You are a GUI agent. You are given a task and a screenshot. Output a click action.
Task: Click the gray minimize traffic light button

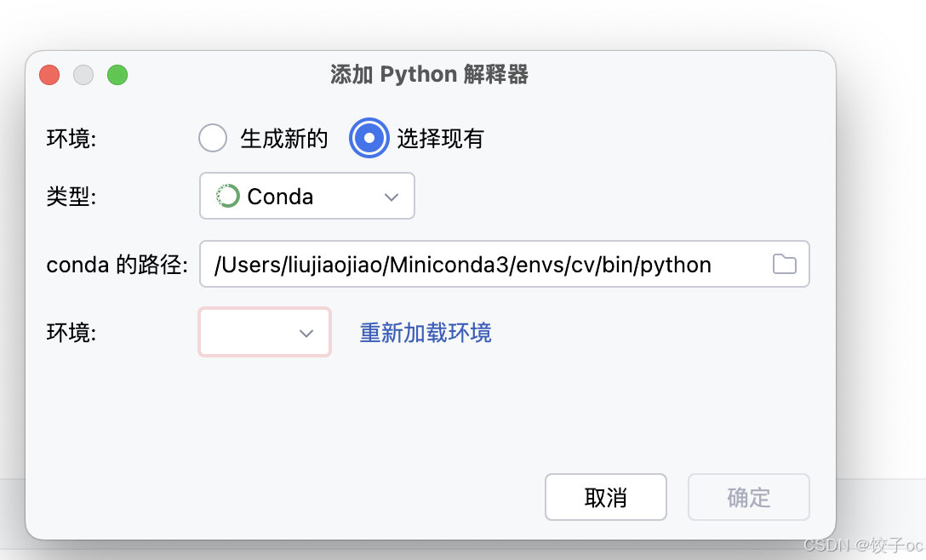(x=83, y=75)
